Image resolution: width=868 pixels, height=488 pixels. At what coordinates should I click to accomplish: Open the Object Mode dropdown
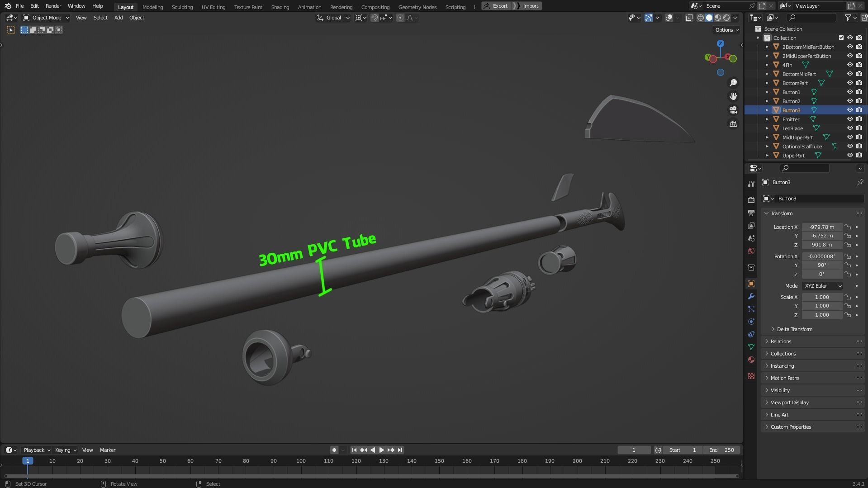[46, 18]
